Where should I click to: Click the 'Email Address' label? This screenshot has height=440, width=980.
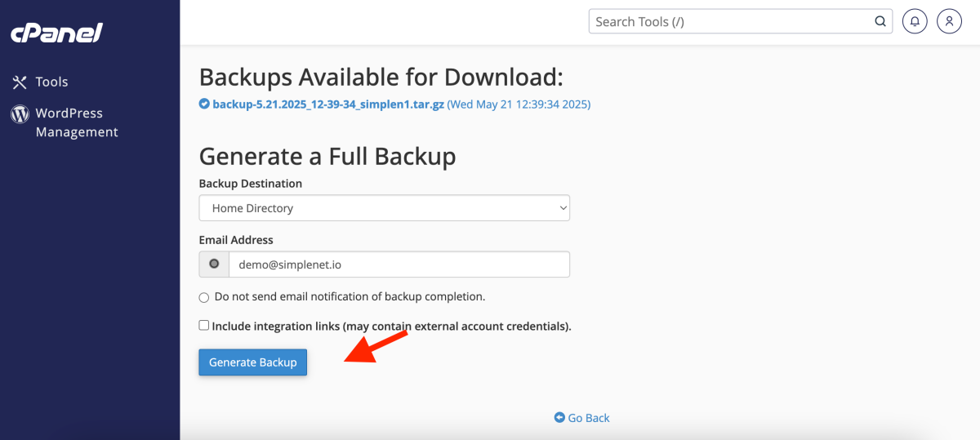point(236,240)
